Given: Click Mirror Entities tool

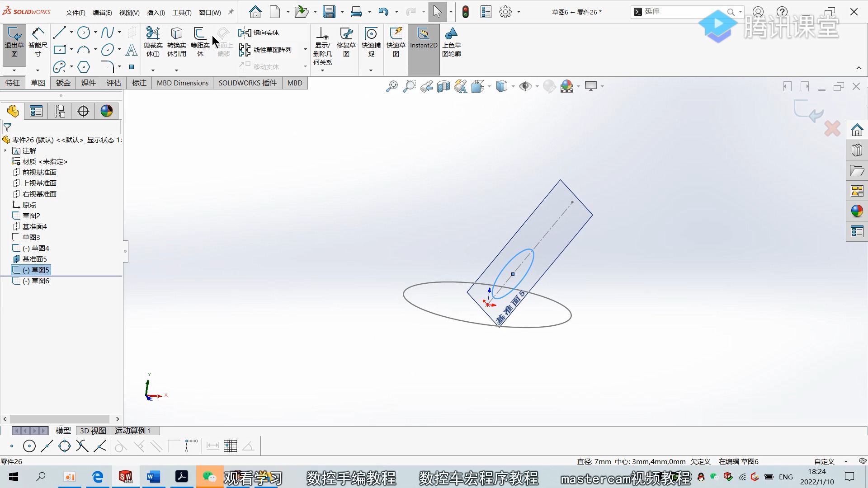Looking at the screenshot, I should pyautogui.click(x=259, y=33).
